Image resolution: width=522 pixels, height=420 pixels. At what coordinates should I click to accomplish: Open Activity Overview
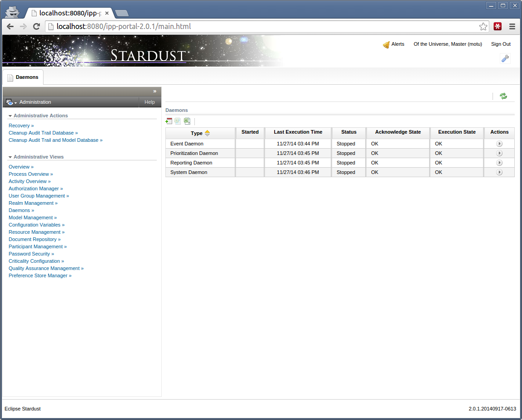(29, 182)
